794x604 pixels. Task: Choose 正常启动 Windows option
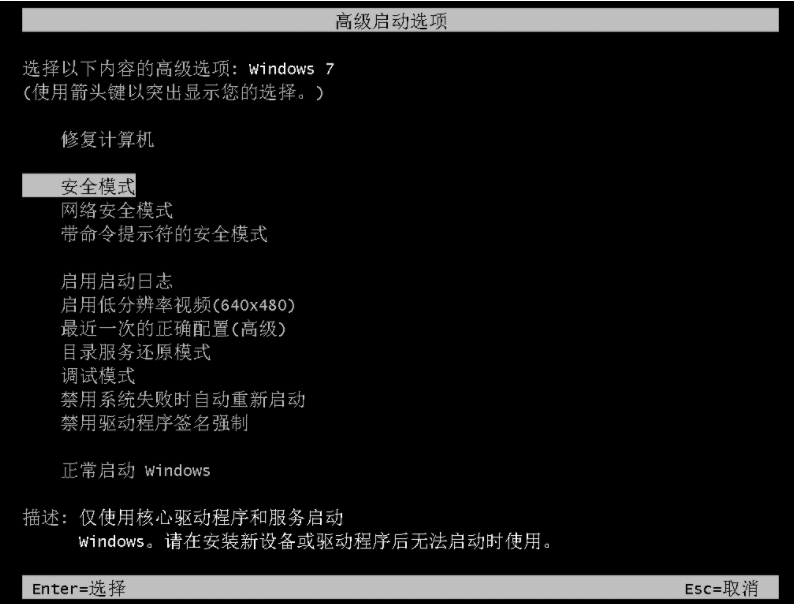click(136, 470)
